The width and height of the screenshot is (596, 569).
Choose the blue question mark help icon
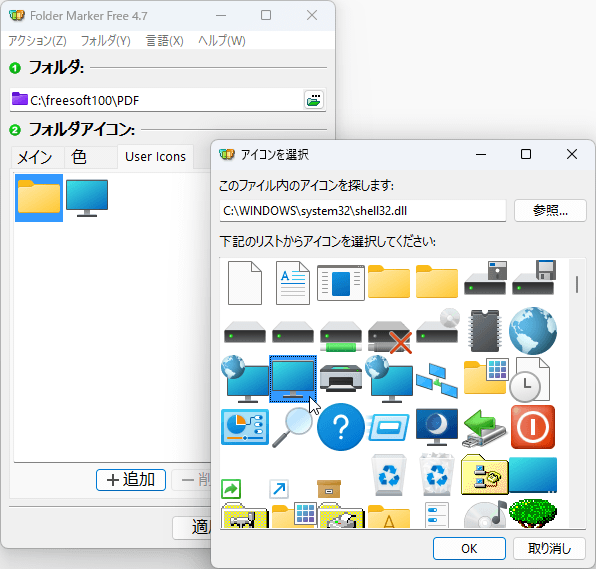point(341,427)
